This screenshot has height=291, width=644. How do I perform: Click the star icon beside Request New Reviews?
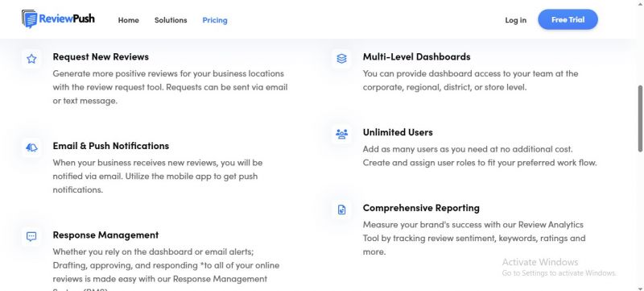coord(31,59)
